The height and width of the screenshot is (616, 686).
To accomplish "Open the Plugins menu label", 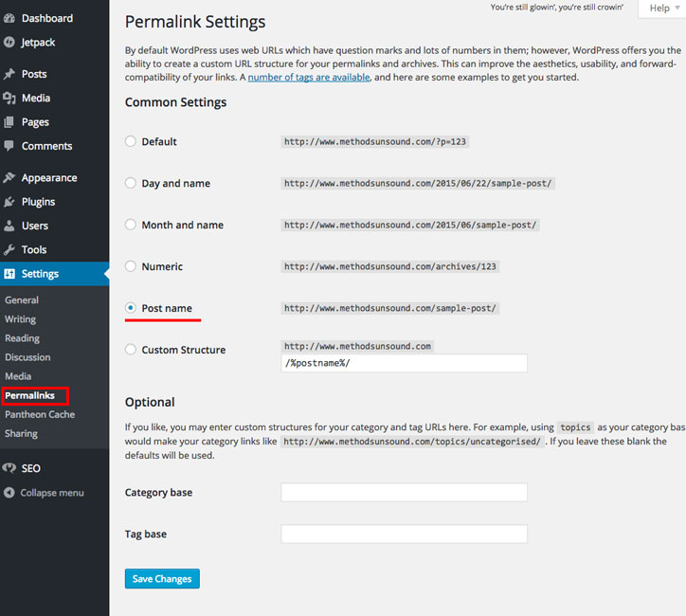I will coord(39,202).
